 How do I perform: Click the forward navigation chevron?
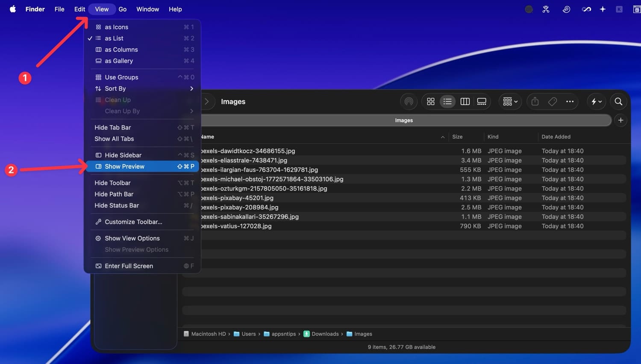207,102
